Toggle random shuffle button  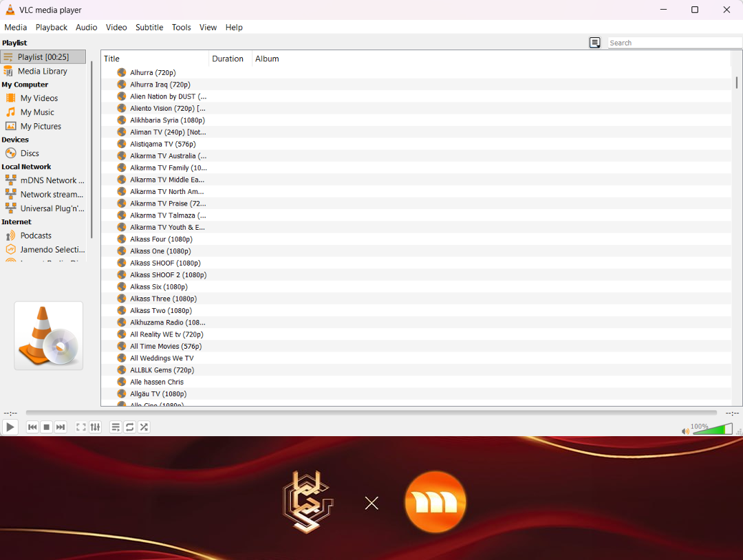coord(144,427)
